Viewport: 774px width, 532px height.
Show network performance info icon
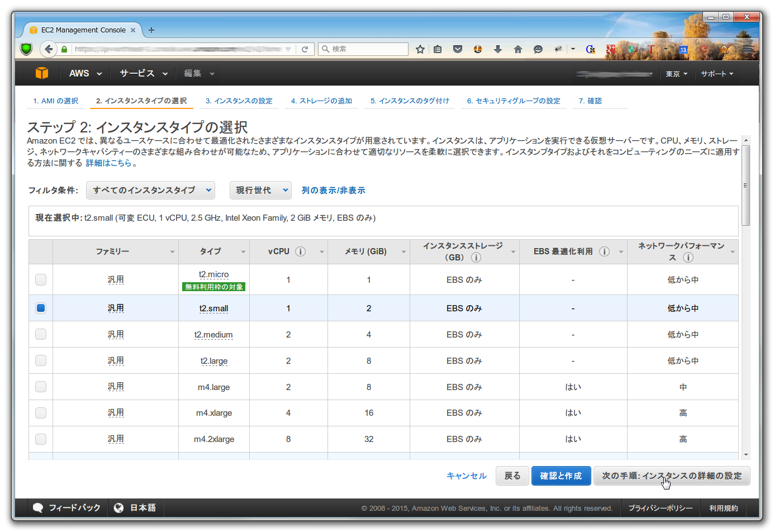688,257
